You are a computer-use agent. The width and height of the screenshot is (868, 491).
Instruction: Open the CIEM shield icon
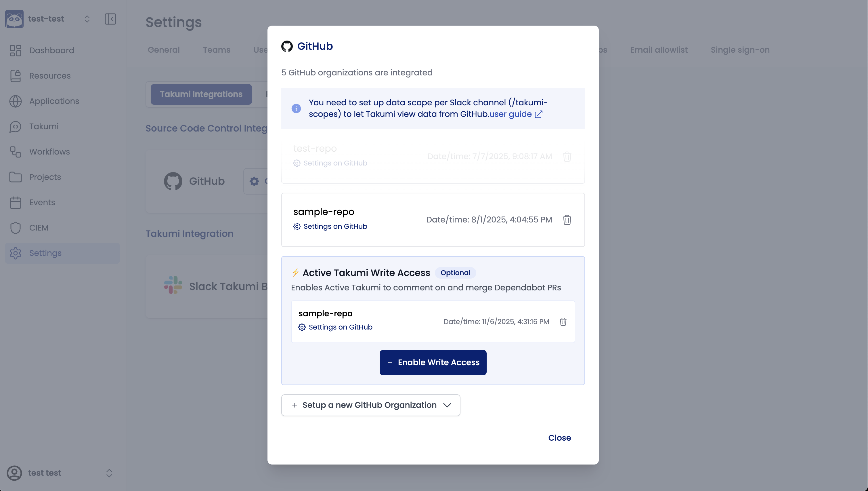point(16,228)
